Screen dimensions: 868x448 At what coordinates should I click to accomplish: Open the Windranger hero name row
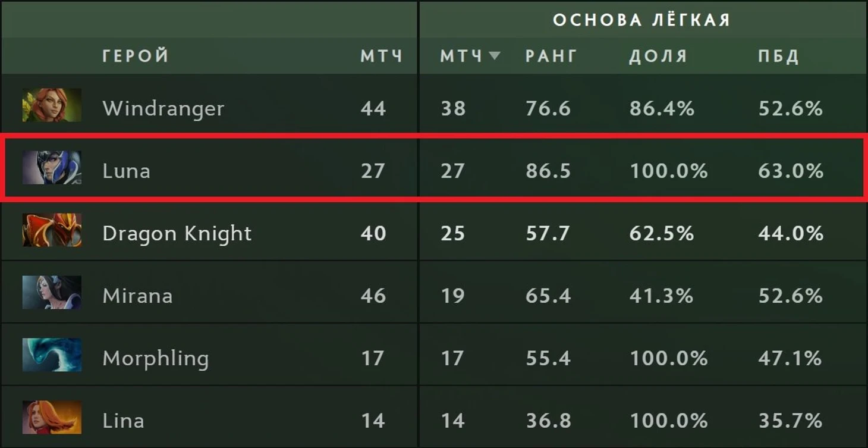click(163, 108)
